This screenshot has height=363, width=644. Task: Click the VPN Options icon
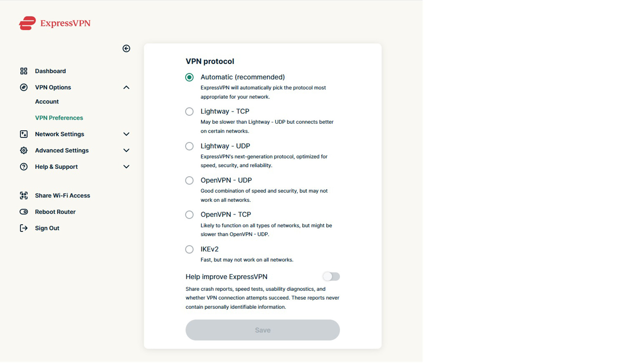coord(24,87)
